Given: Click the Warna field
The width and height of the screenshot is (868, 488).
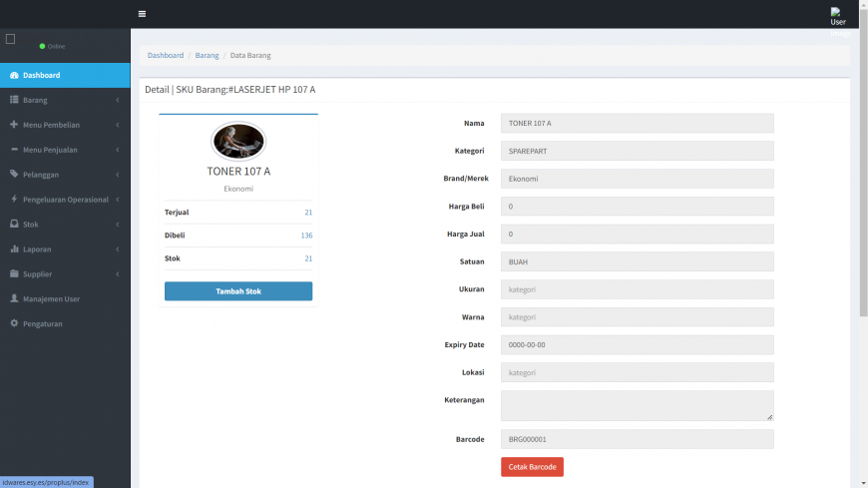Looking at the screenshot, I should point(638,317).
